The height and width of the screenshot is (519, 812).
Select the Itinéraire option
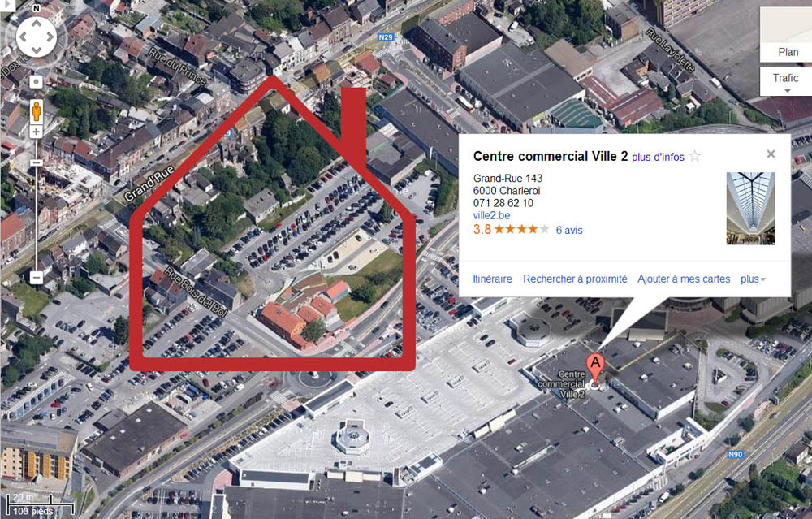[493, 279]
